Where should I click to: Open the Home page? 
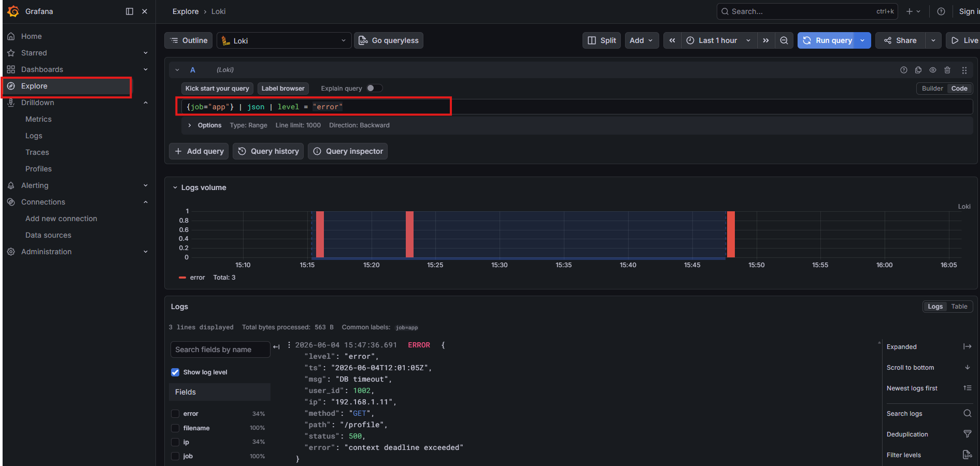pyautogui.click(x=31, y=36)
